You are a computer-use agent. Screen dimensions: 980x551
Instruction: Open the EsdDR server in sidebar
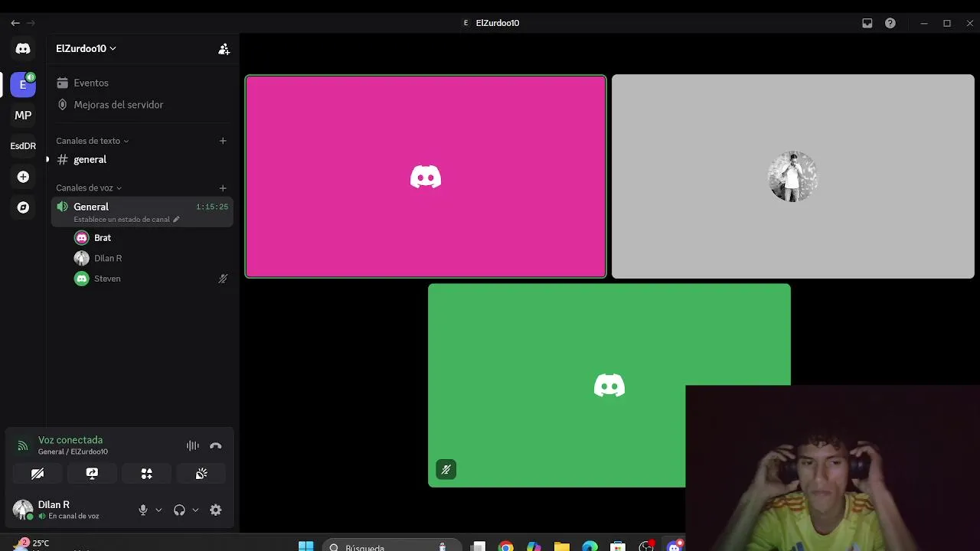click(x=23, y=146)
